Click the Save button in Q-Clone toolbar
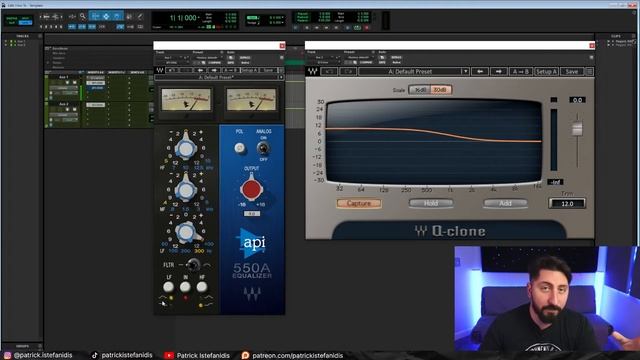The image size is (640, 360). 572,71
